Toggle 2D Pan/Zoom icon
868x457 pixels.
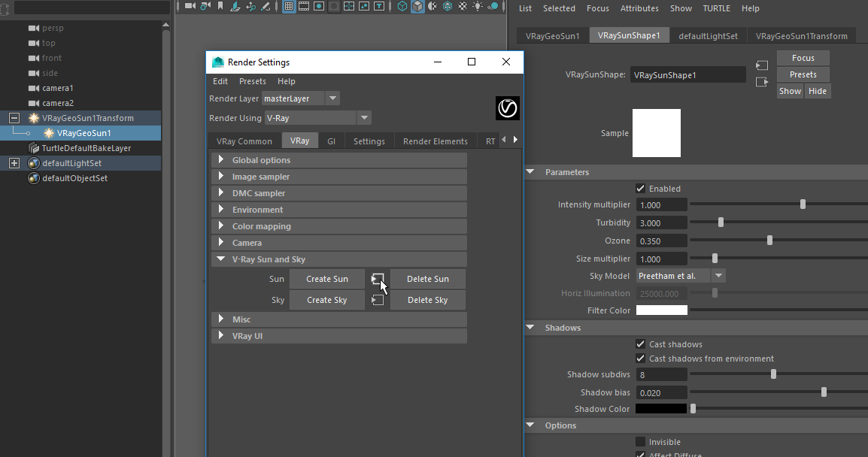click(250, 6)
